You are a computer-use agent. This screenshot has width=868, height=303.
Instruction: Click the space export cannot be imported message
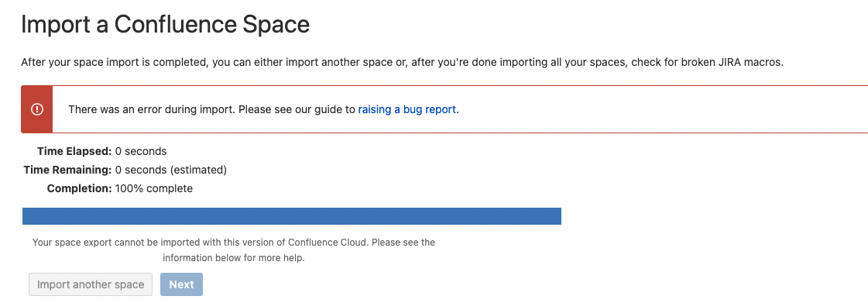[x=234, y=250]
